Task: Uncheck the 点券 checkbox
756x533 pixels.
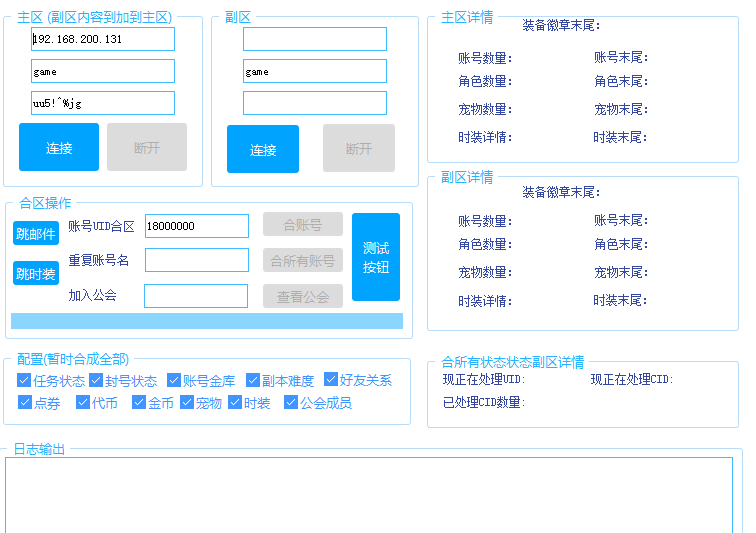Action: click(x=24, y=402)
